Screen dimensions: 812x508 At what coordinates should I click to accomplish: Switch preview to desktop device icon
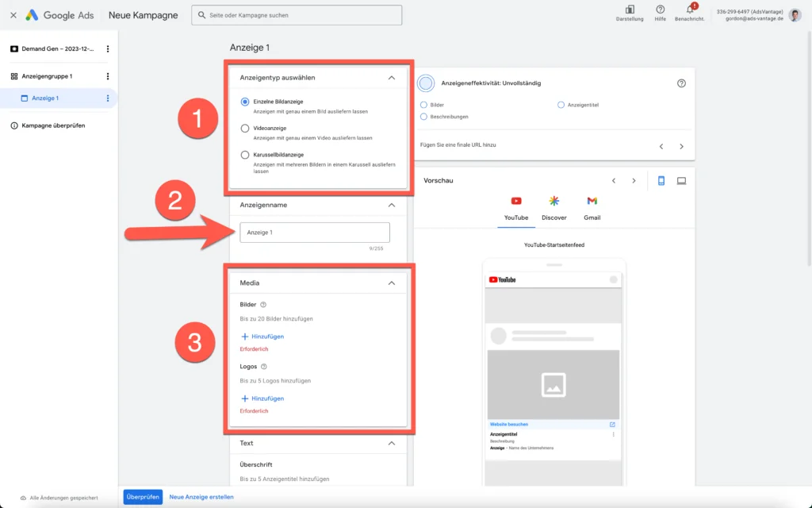681,180
